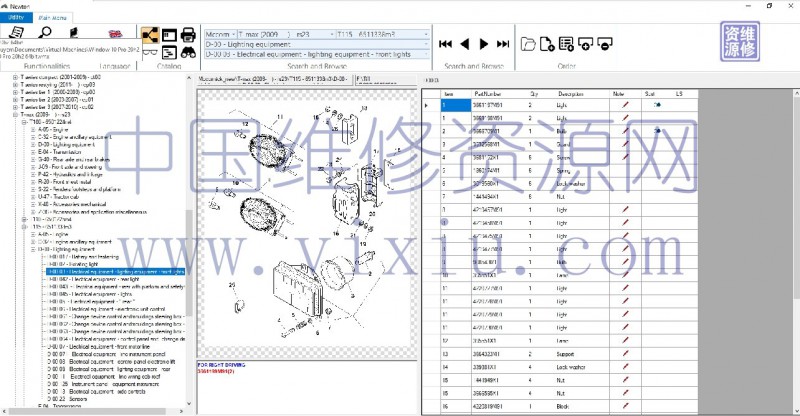Viewport: 800px width, 416px height.
Task: Click the list details icon in Catalog
Action: point(169,52)
